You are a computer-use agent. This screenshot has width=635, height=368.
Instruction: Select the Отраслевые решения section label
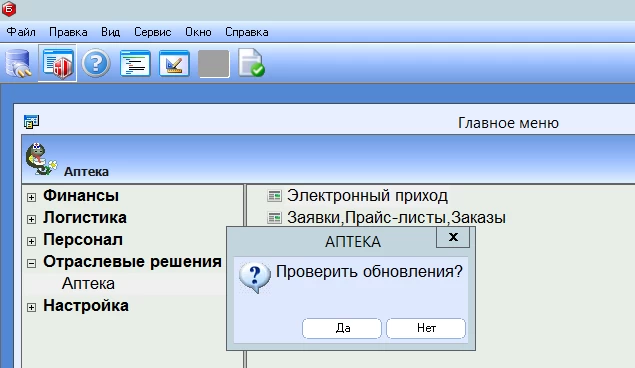[132, 262]
